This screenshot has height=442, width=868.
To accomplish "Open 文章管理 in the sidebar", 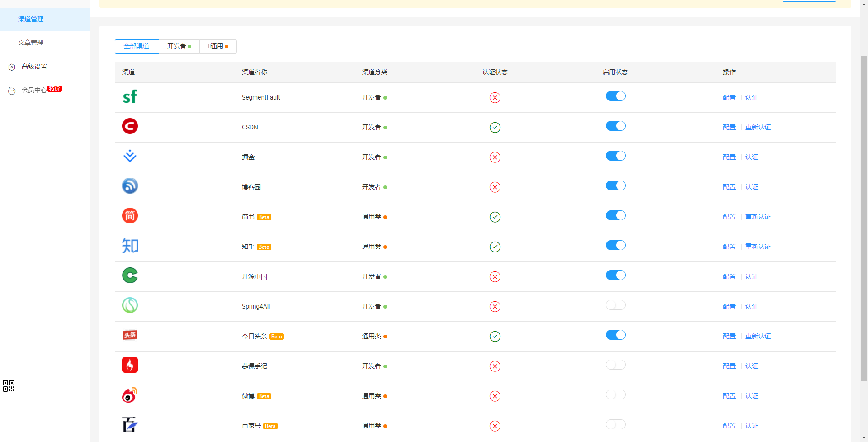I will coord(31,43).
